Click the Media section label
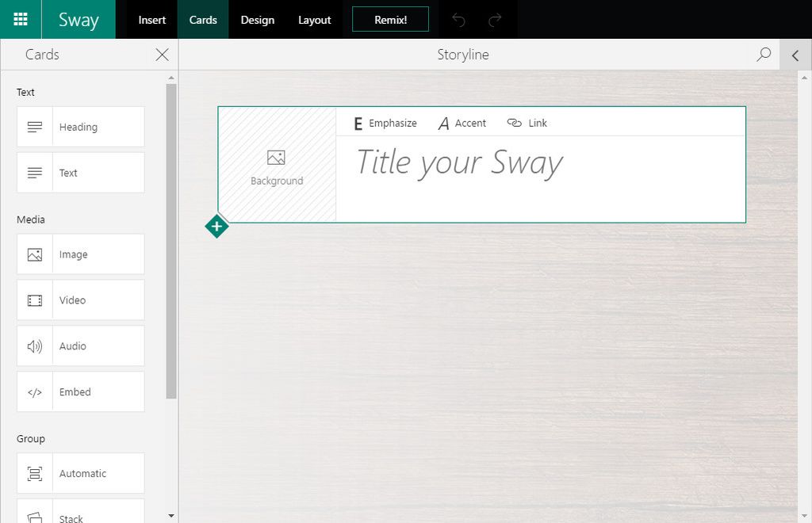This screenshot has height=523, width=812. [x=31, y=220]
